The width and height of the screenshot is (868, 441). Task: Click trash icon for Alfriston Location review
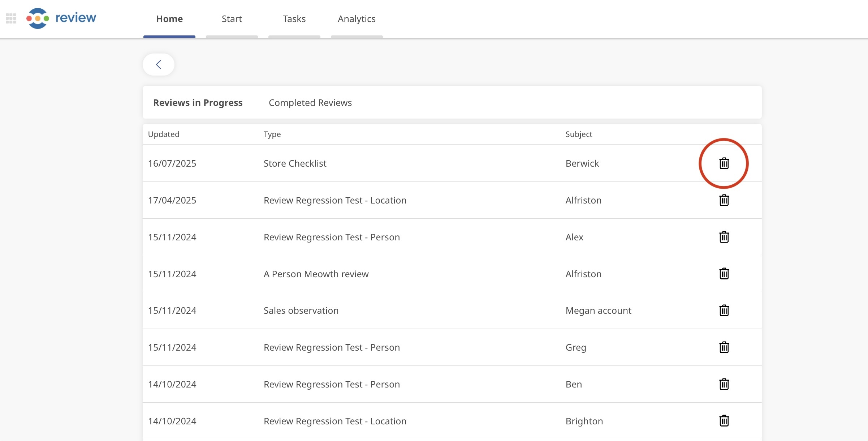click(724, 200)
